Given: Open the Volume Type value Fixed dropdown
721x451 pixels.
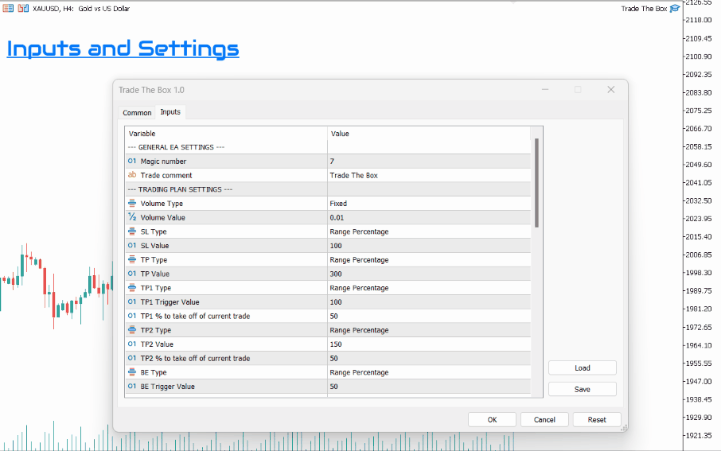Looking at the screenshot, I should click(x=429, y=203).
